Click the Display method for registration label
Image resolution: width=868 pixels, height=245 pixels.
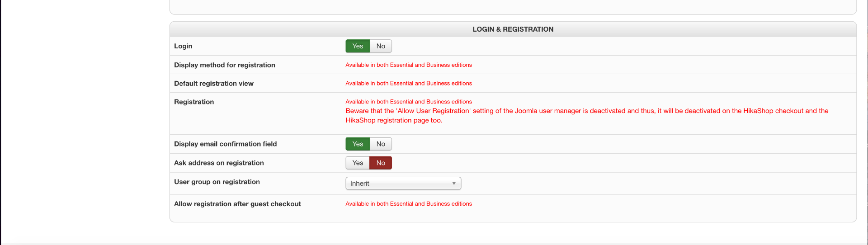point(224,65)
